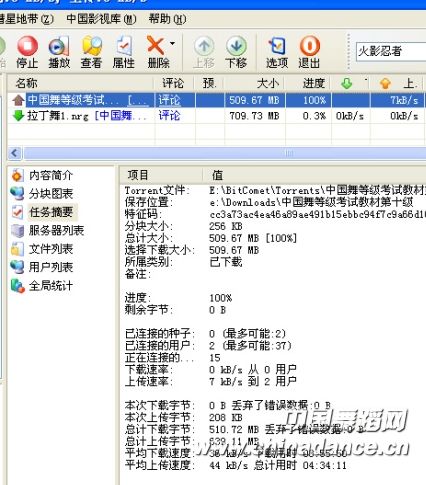This screenshot has width=426, height=485.
Task: Click the 所属类别 value 已下载
Action: [226, 262]
